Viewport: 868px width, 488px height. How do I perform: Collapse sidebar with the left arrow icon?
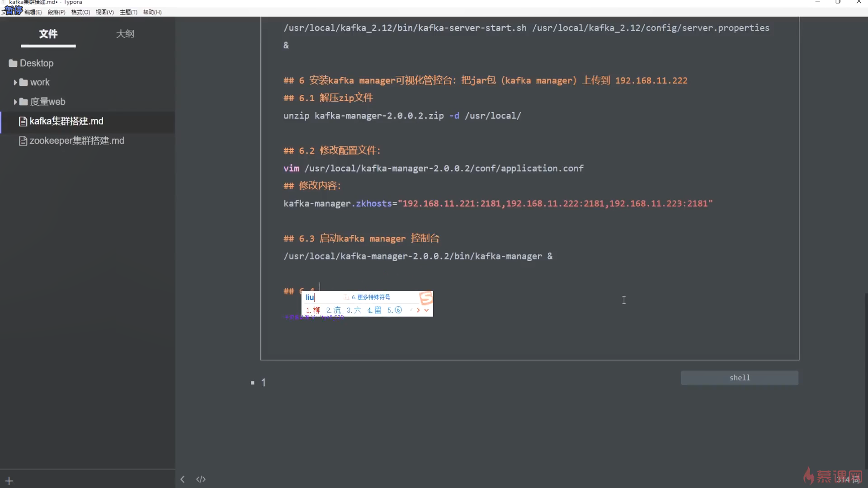coord(182,479)
